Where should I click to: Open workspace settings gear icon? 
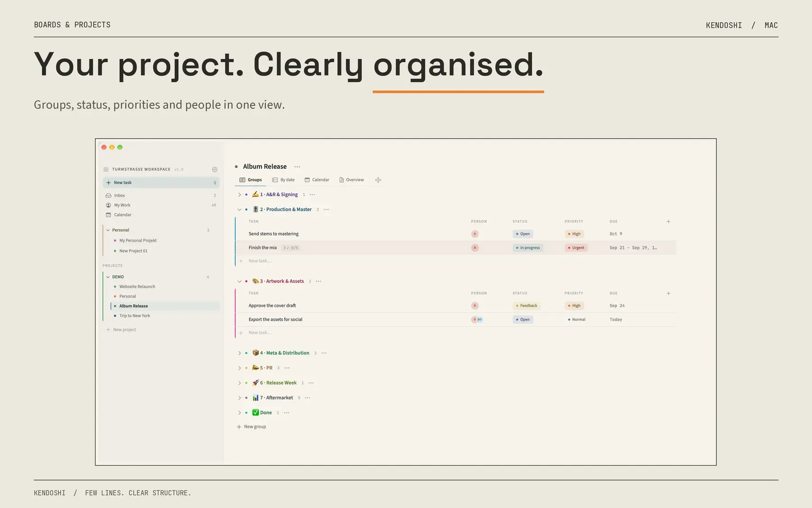tap(215, 169)
